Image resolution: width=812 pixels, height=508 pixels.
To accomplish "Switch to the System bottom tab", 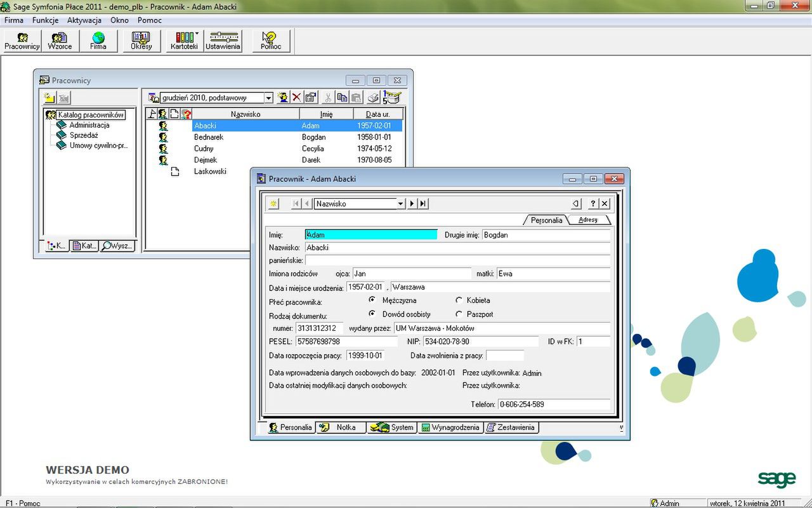I will click(392, 427).
